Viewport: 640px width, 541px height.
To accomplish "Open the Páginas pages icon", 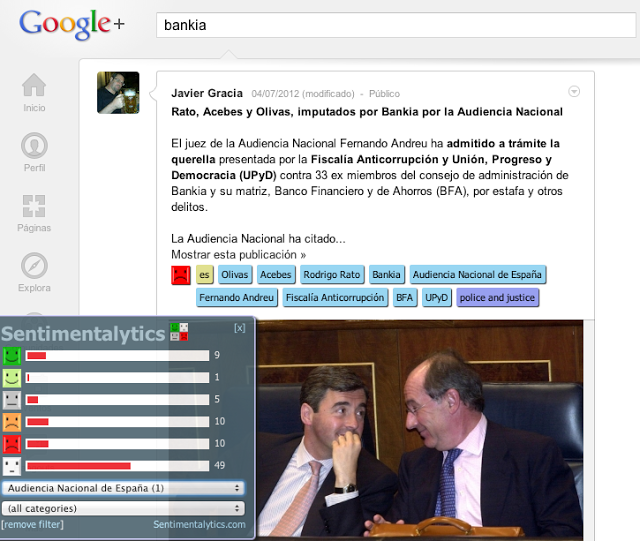I will click(x=34, y=205).
